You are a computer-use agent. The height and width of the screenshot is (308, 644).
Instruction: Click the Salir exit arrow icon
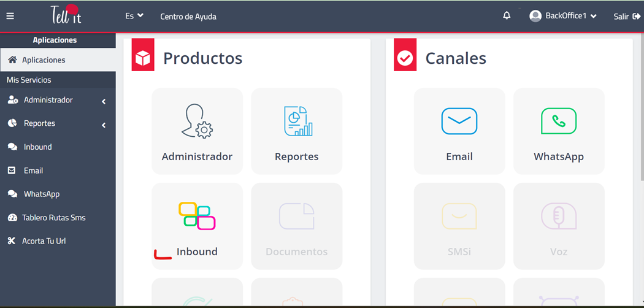pos(637,17)
